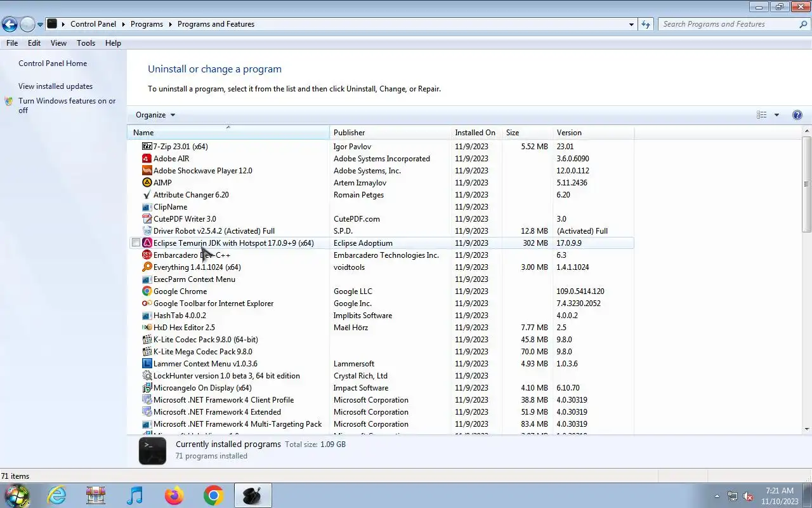
Task: Open Internet Explorer from the taskbar
Action: point(57,495)
